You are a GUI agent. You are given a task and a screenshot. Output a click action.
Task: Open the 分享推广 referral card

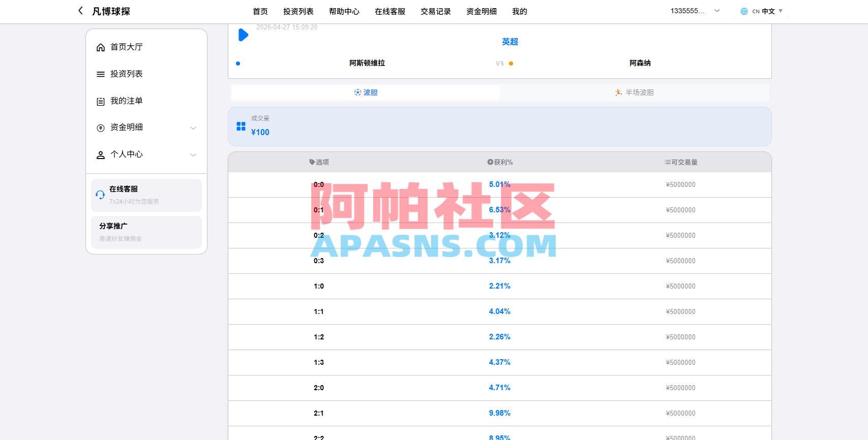point(146,232)
